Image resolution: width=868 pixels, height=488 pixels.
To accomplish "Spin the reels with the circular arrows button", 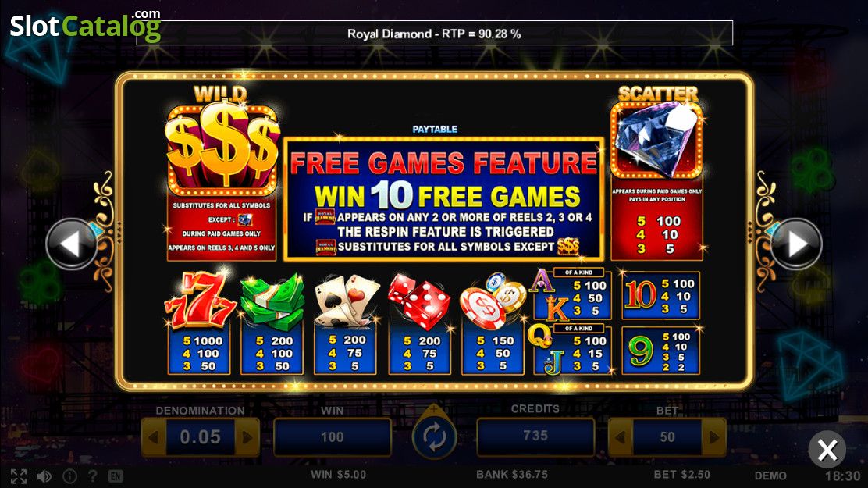I will 434,437.
